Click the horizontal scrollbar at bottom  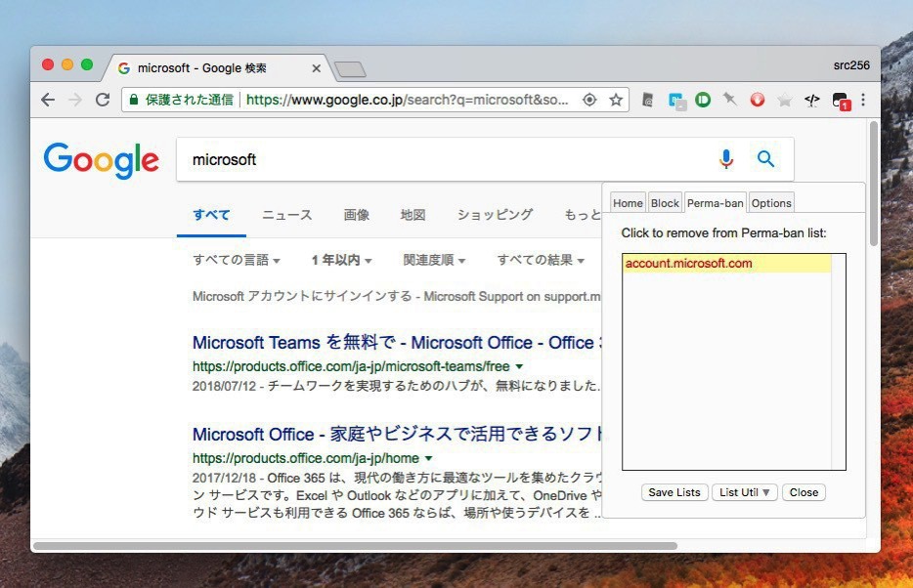coord(355,546)
